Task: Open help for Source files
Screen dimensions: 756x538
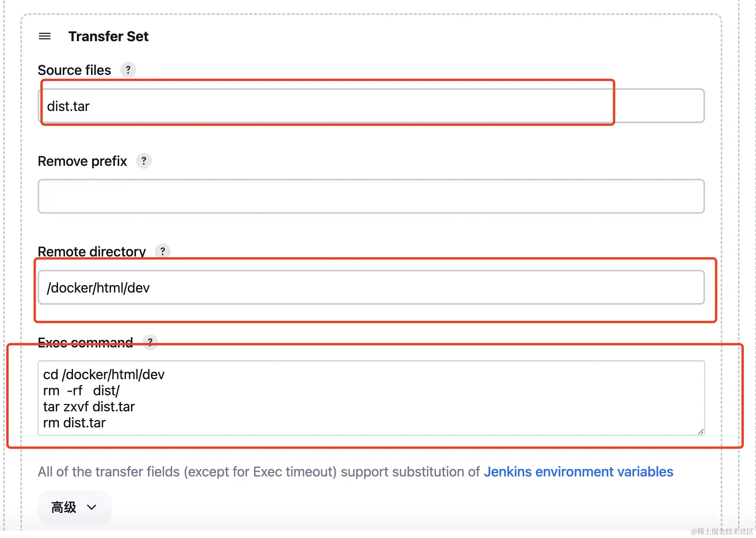Action: pos(128,70)
